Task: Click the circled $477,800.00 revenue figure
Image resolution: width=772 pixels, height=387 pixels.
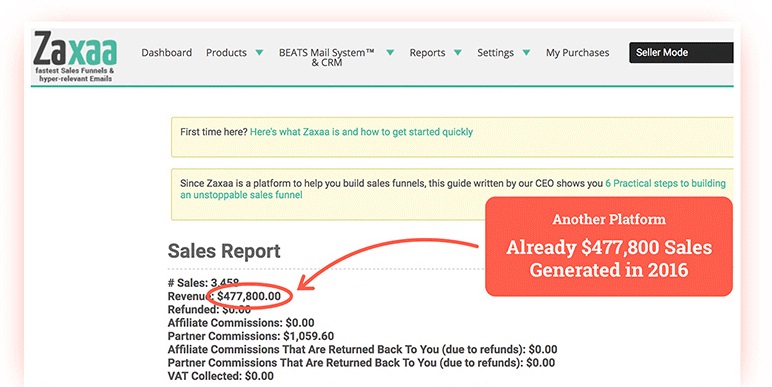Action: [x=249, y=296]
